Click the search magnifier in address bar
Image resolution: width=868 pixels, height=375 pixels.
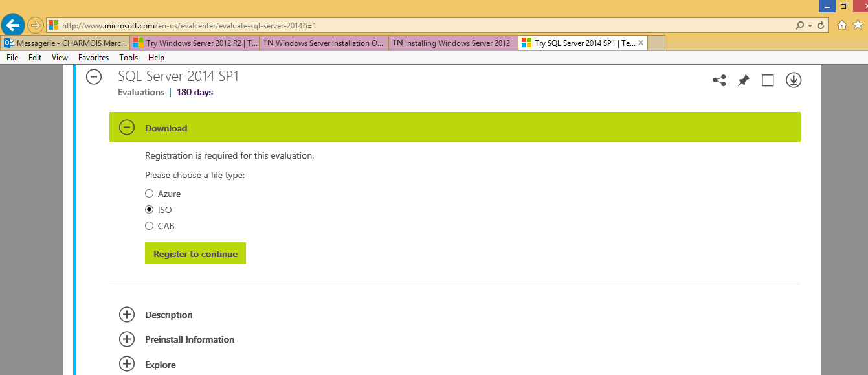point(799,26)
